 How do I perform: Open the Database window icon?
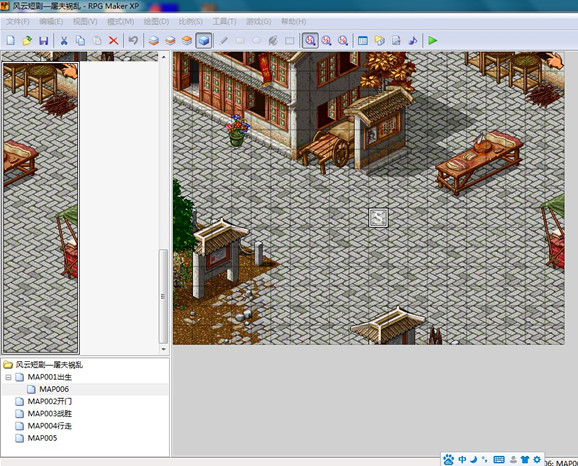tap(363, 40)
